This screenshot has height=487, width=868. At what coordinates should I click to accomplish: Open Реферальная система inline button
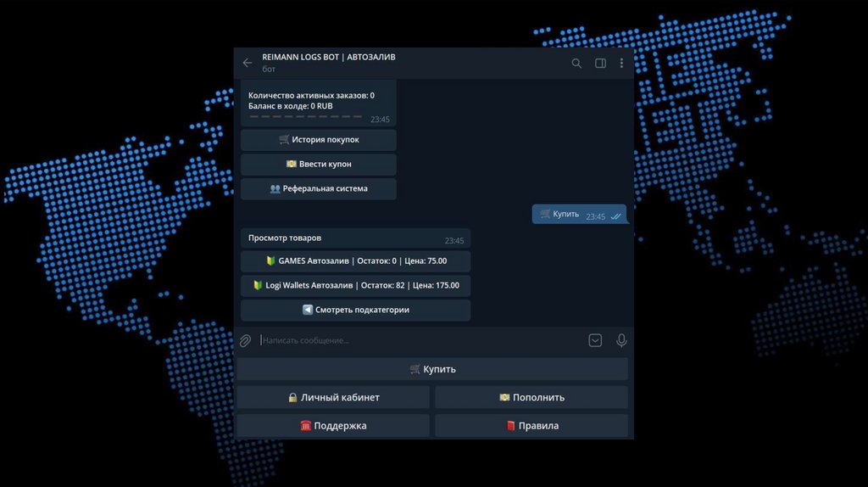(x=319, y=188)
